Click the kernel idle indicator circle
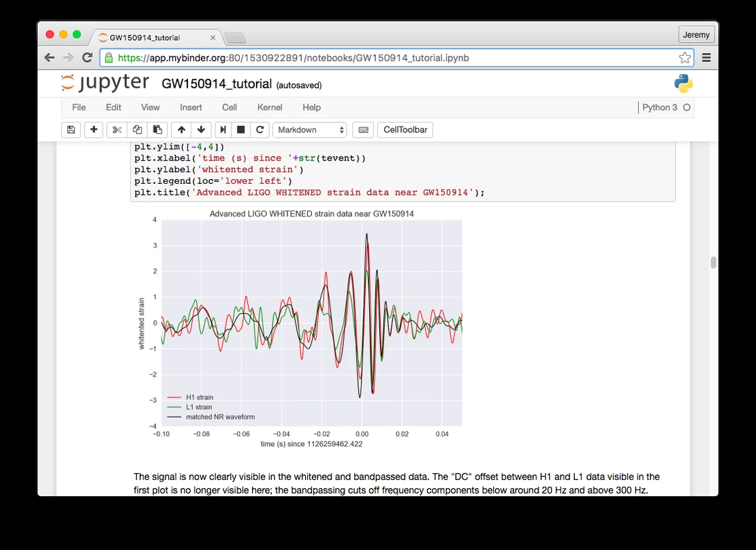Image resolution: width=756 pixels, height=550 pixels. pos(687,108)
